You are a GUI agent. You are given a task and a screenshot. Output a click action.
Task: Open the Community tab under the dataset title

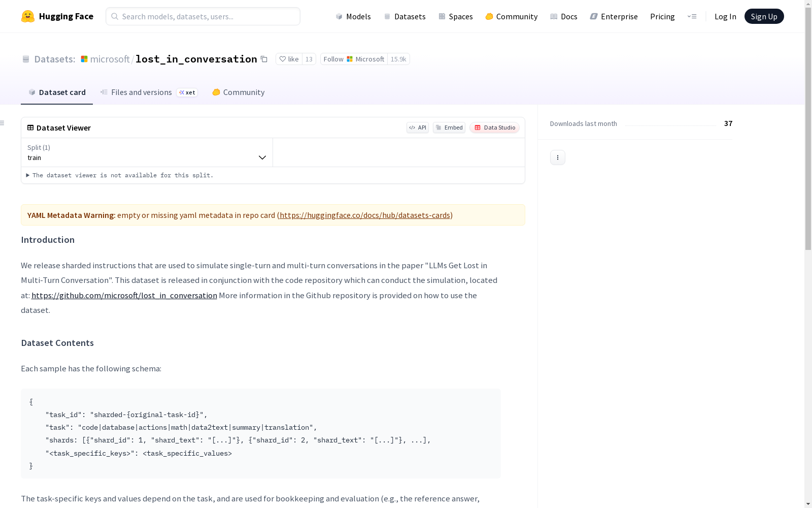239,92
